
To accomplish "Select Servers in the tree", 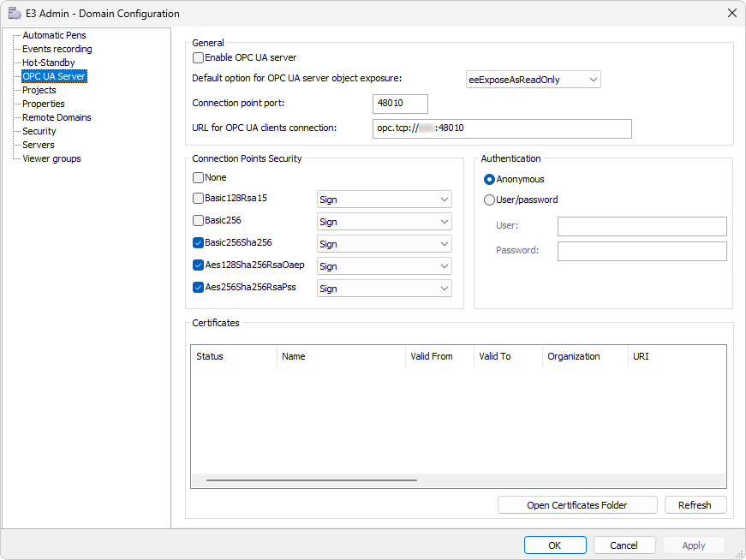I will tap(38, 145).
